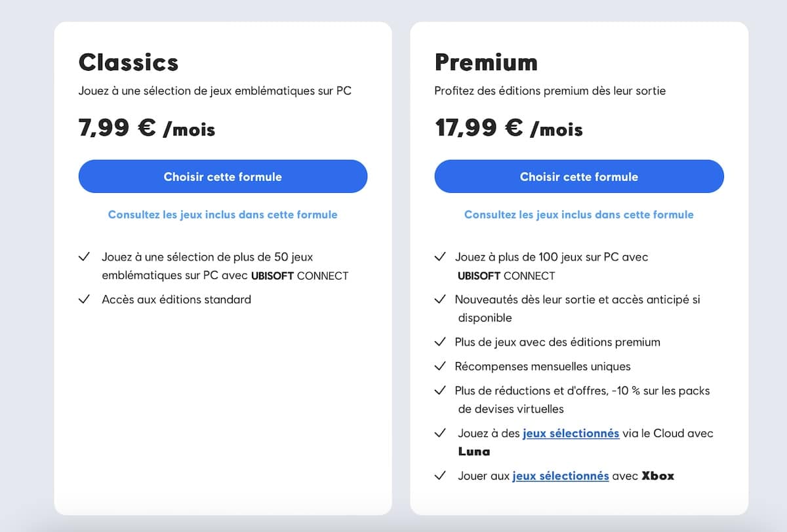This screenshot has width=787, height=532.
Task: Choose the Premium plan button
Action: coord(579,176)
